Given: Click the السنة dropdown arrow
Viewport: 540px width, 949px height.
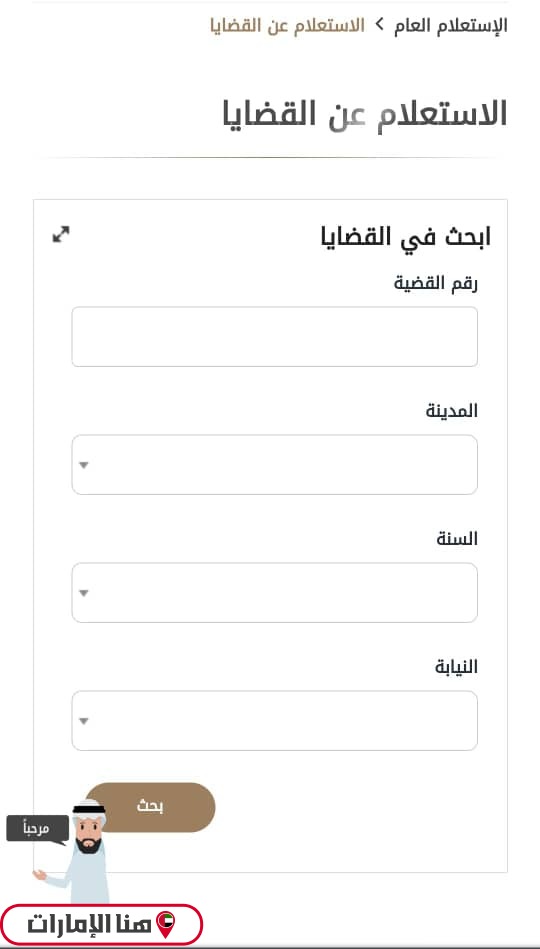Looking at the screenshot, I should [84, 593].
